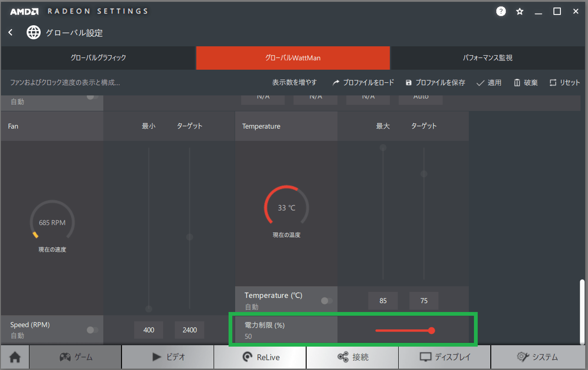Open the システム section
This screenshot has height=370, width=588.
click(x=538, y=357)
